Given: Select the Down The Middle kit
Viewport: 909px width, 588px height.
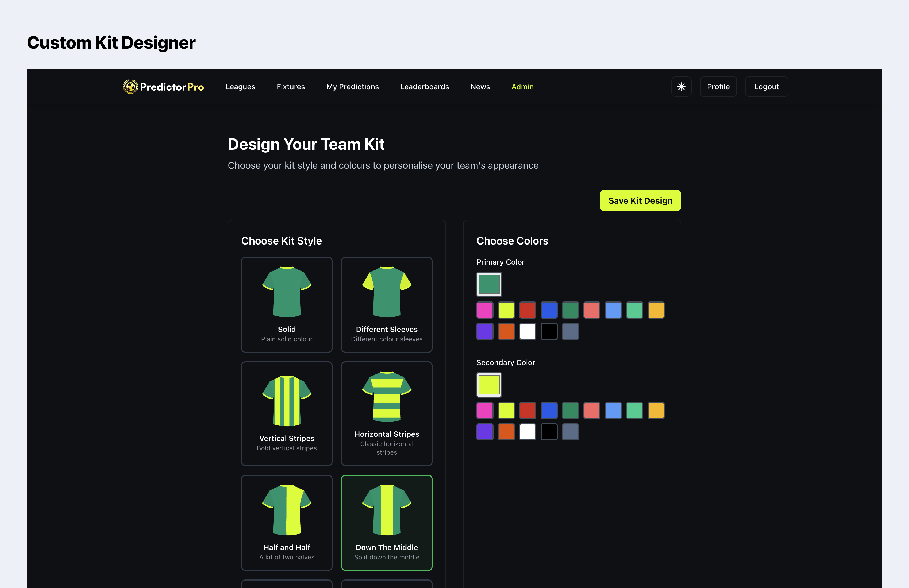Looking at the screenshot, I should click(x=387, y=522).
